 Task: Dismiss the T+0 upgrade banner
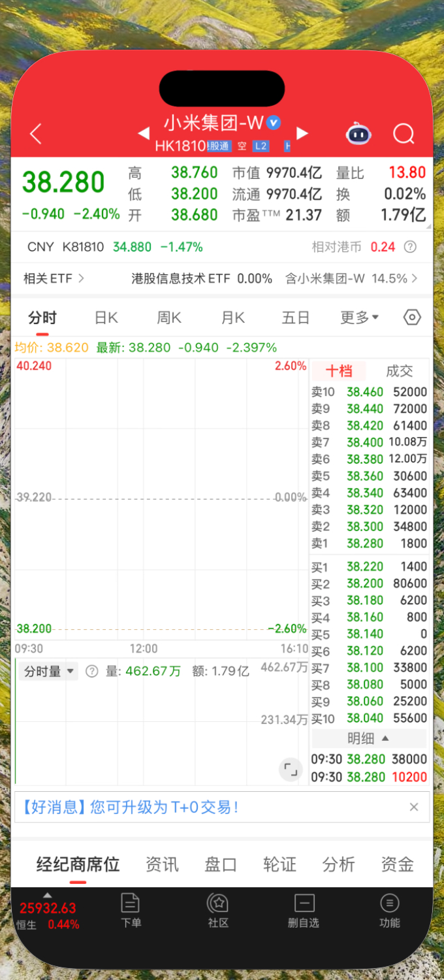coord(413,807)
